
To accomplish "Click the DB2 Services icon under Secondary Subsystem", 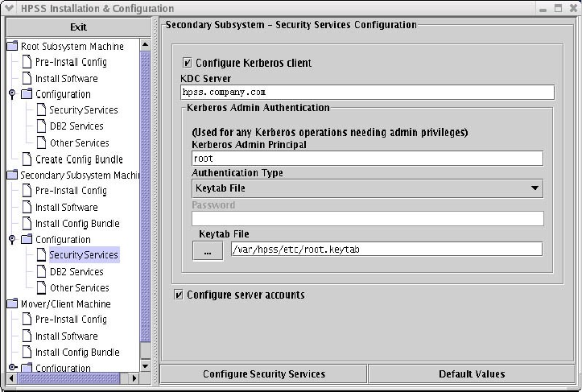I will pos(41,271).
